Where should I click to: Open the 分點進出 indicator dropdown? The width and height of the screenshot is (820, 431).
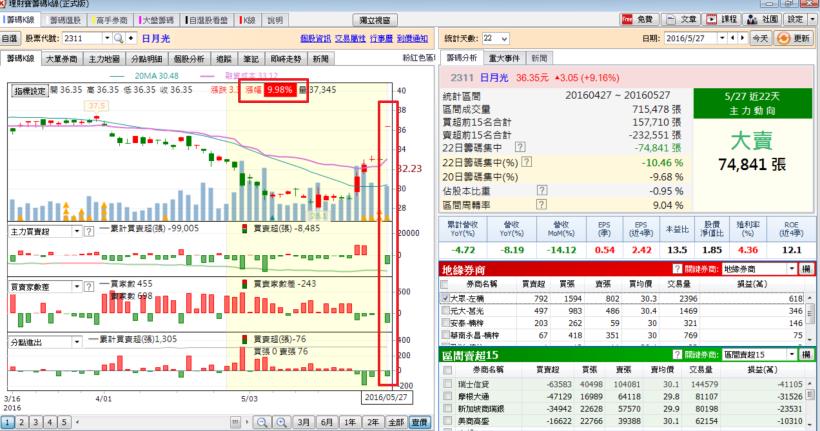coord(77,342)
